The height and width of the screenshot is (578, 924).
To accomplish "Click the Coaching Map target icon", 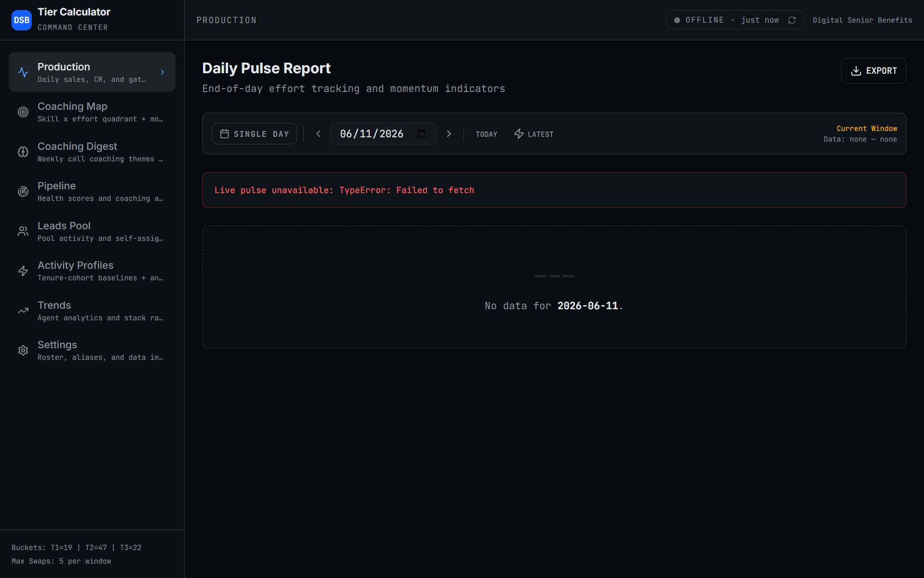I will point(23,112).
